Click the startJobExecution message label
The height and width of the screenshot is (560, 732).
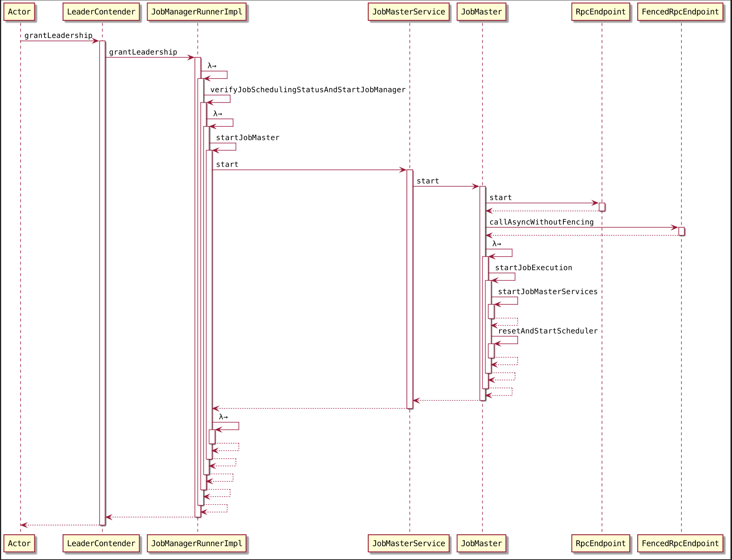click(534, 268)
